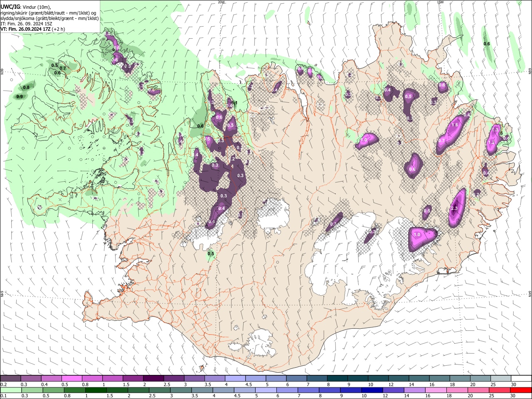The width and height of the screenshot is (532, 399).
Task: Click the 'IT: Fim. 26. 09. 2024 15Z' line
Action: [26, 24]
